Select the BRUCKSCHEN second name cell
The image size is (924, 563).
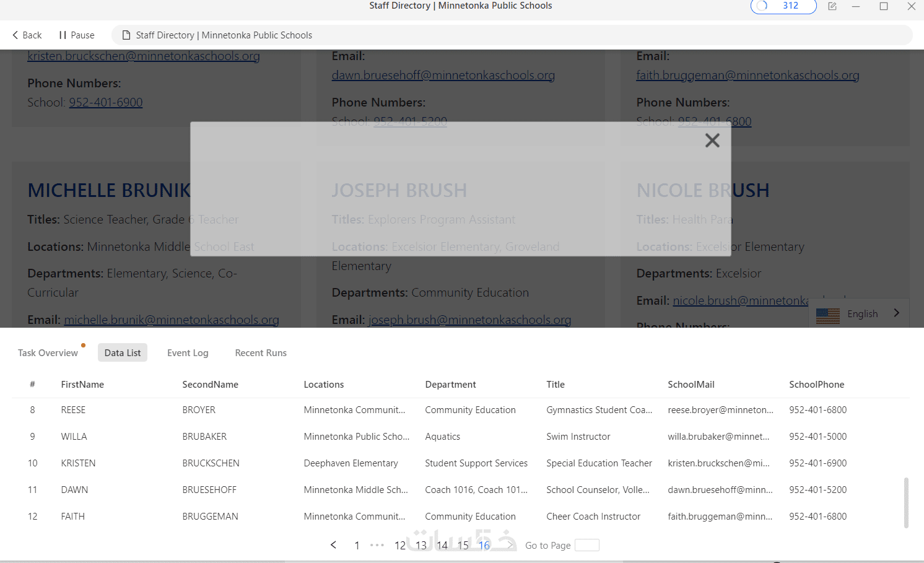[211, 463]
